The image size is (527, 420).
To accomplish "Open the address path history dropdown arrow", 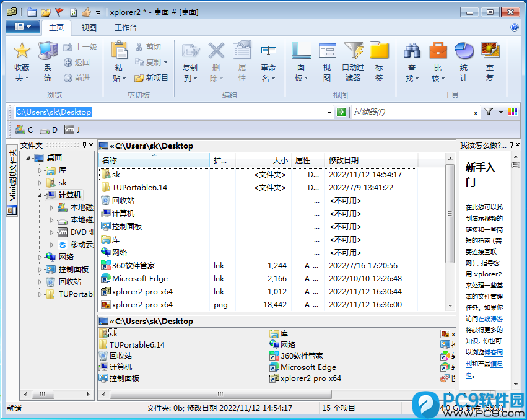I will [x=329, y=112].
